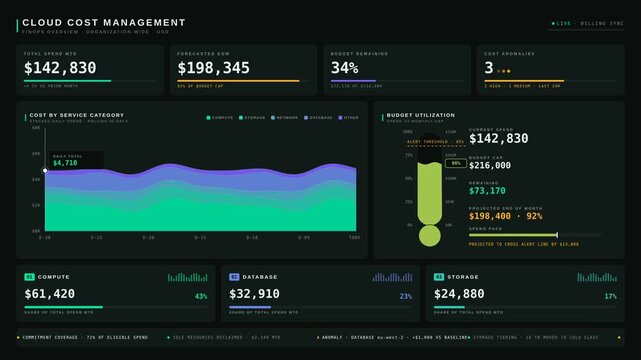This screenshot has width=641, height=360.
Task: Click the Cost Anomalies count 3
Action: [x=489, y=68]
